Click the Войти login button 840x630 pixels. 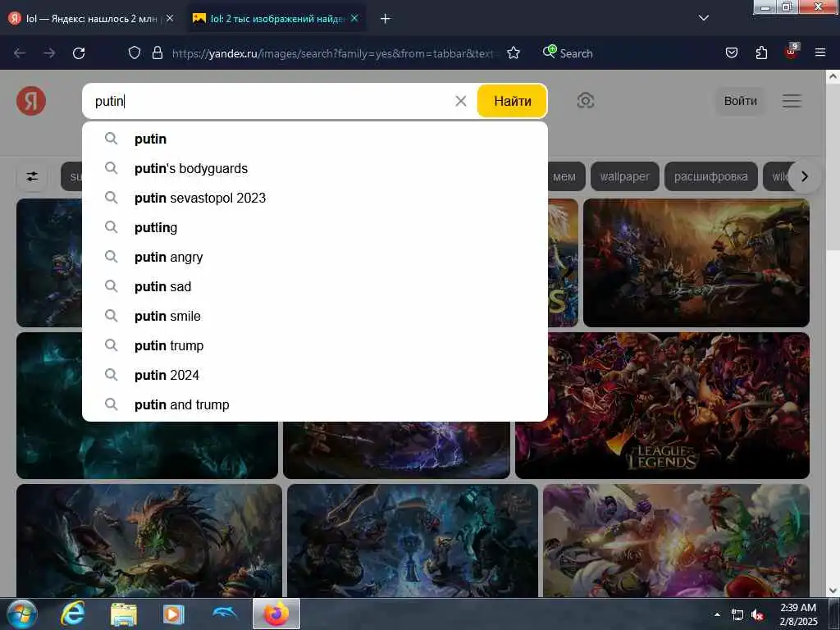pyautogui.click(x=741, y=101)
